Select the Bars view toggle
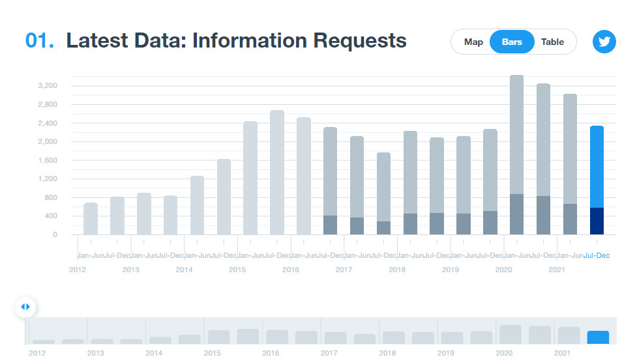Screen dimensions: 637x364 tap(512, 42)
